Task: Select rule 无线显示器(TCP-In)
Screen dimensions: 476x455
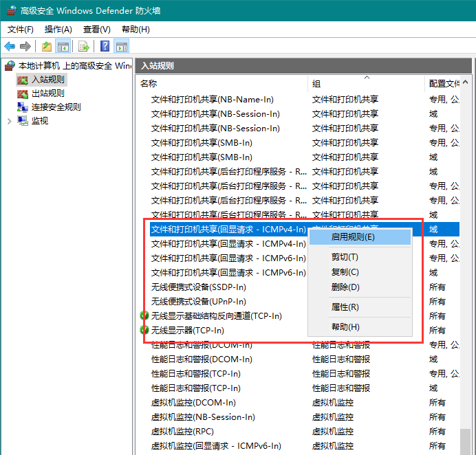Action: (x=187, y=330)
